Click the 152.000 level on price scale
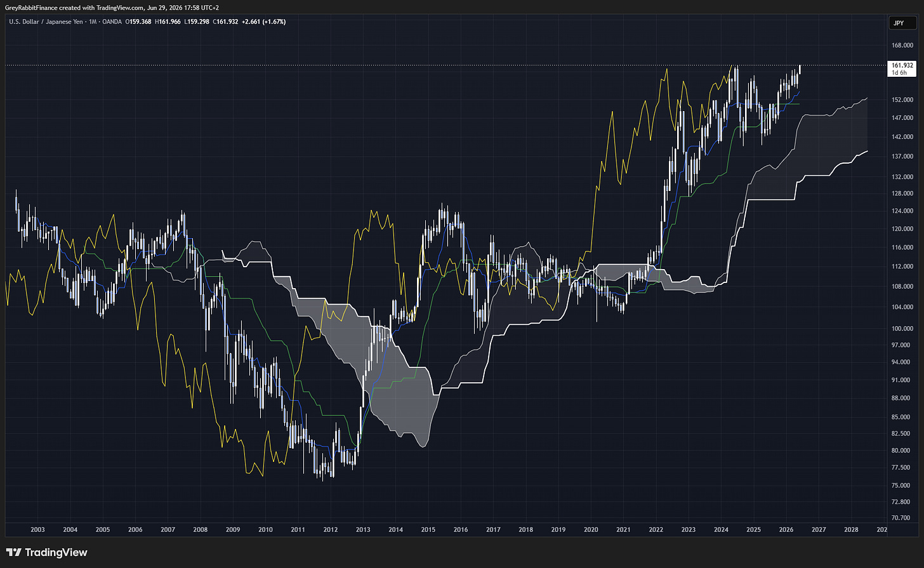The width and height of the screenshot is (924, 568). 902,100
